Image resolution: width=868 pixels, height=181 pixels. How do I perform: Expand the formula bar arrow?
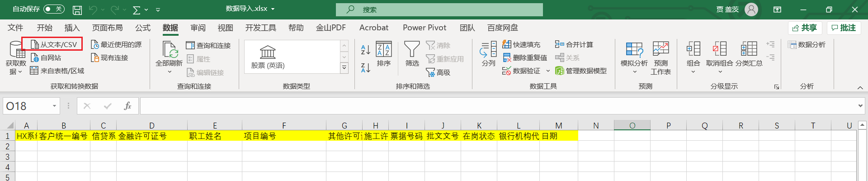pos(860,106)
